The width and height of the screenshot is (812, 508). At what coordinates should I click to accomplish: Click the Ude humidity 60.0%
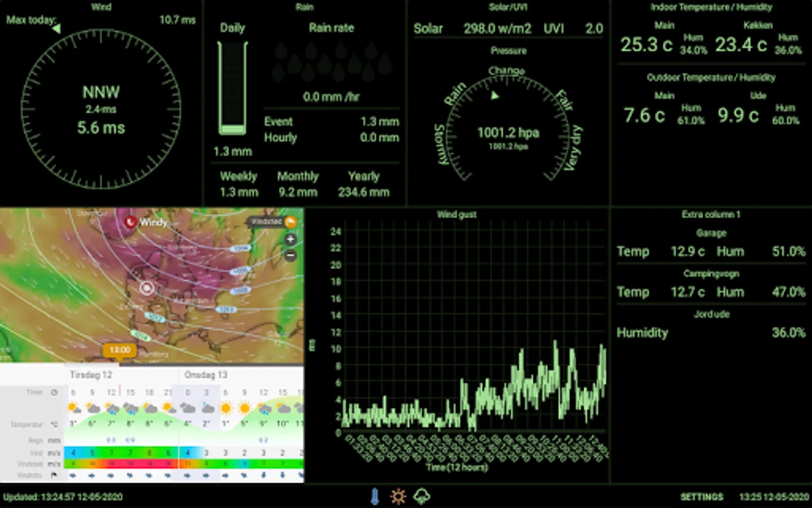click(x=785, y=121)
